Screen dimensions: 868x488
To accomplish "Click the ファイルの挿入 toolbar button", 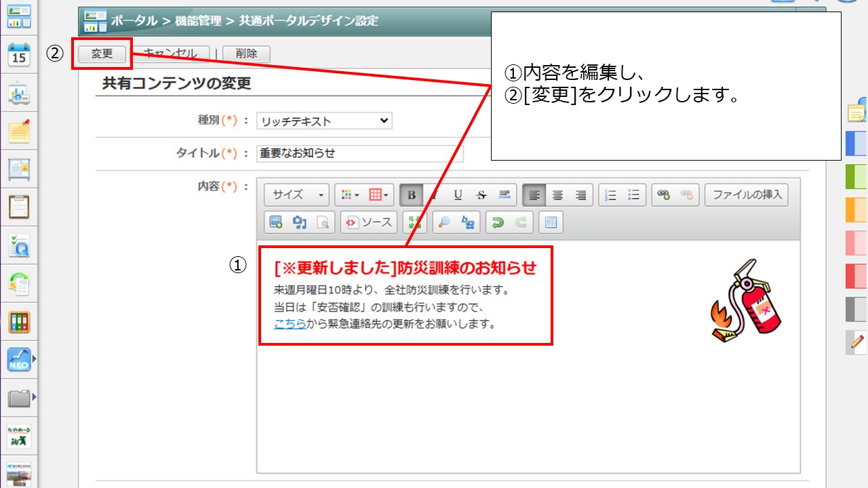I will tap(747, 195).
